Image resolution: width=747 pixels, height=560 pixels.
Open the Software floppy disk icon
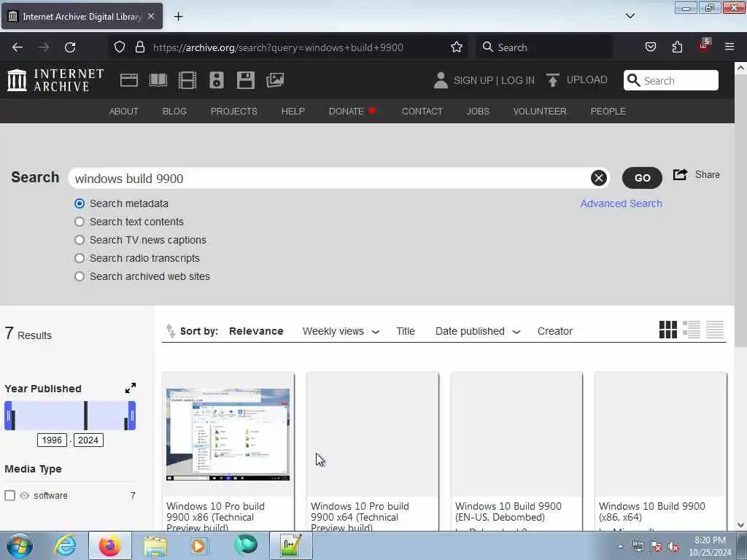tap(246, 80)
